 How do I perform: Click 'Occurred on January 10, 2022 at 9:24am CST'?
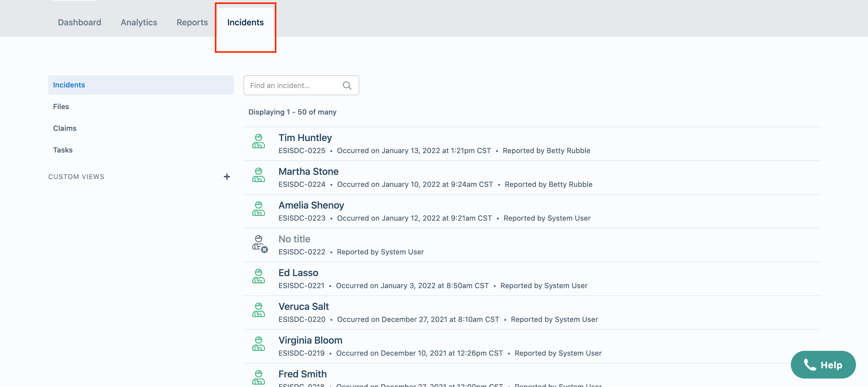pos(415,184)
